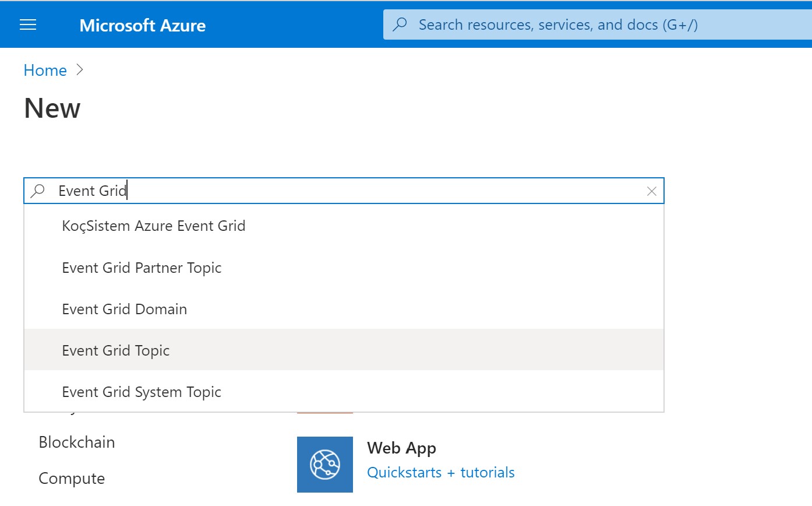Click the Web App service icon

[x=324, y=465]
